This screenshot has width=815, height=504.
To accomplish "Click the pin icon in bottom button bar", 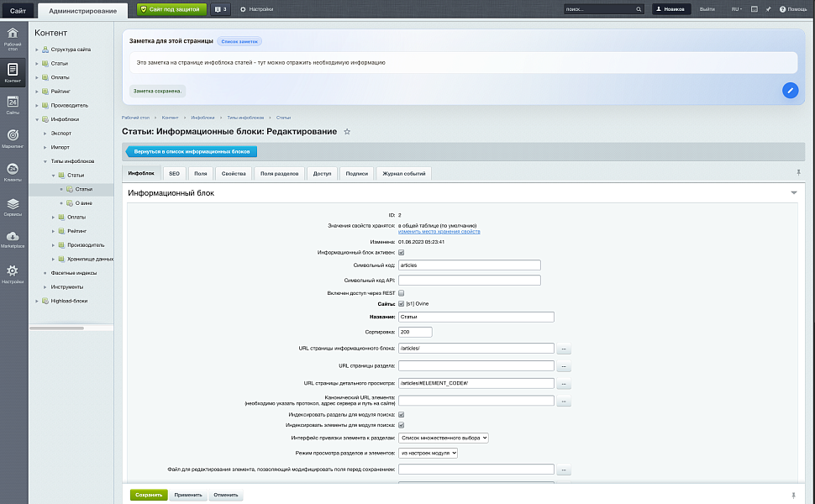I will click(x=793, y=495).
